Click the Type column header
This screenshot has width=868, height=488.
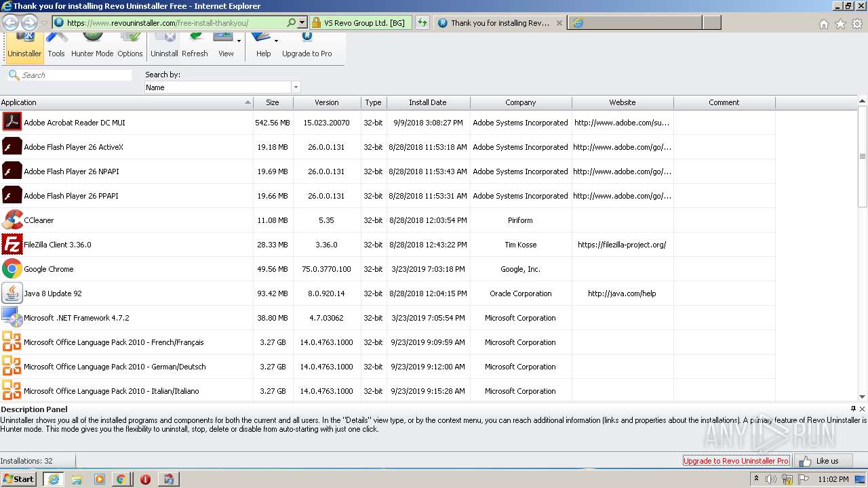(x=374, y=102)
